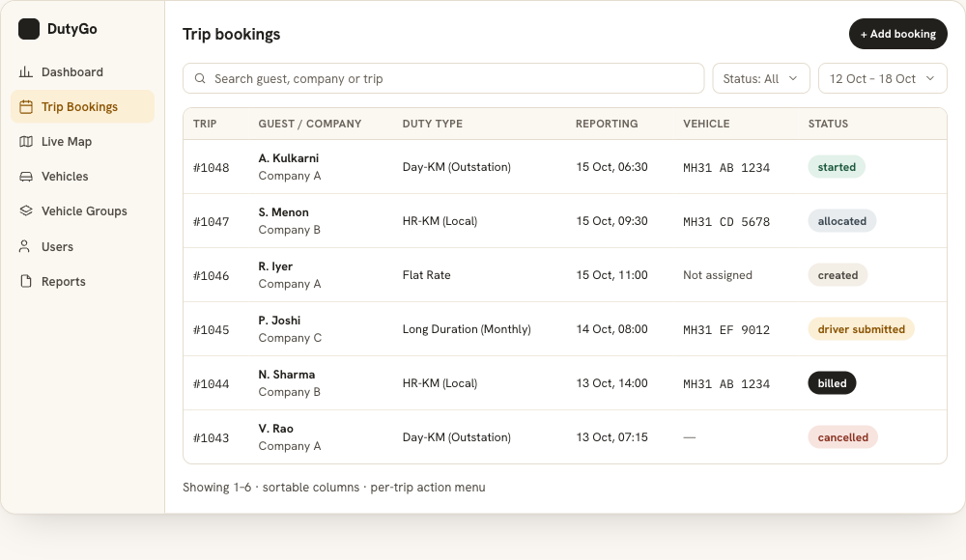This screenshot has height=560, width=966.
Task: Navigate to Users
Action: click(82, 246)
